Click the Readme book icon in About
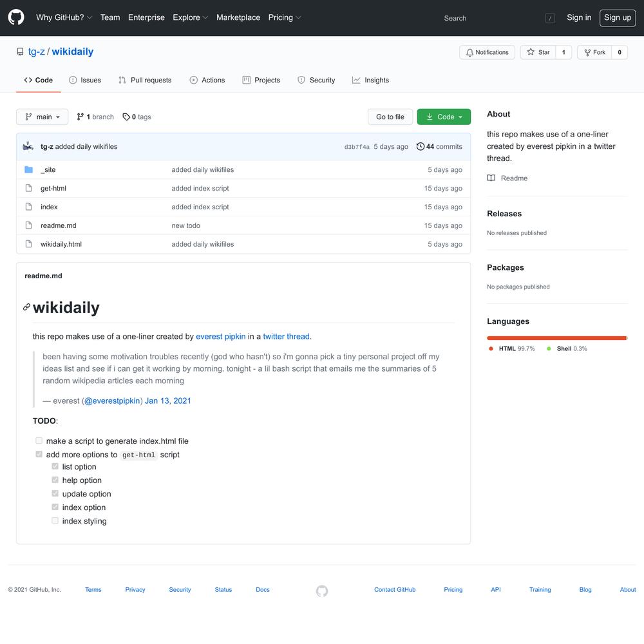This screenshot has width=644, height=644. click(491, 178)
